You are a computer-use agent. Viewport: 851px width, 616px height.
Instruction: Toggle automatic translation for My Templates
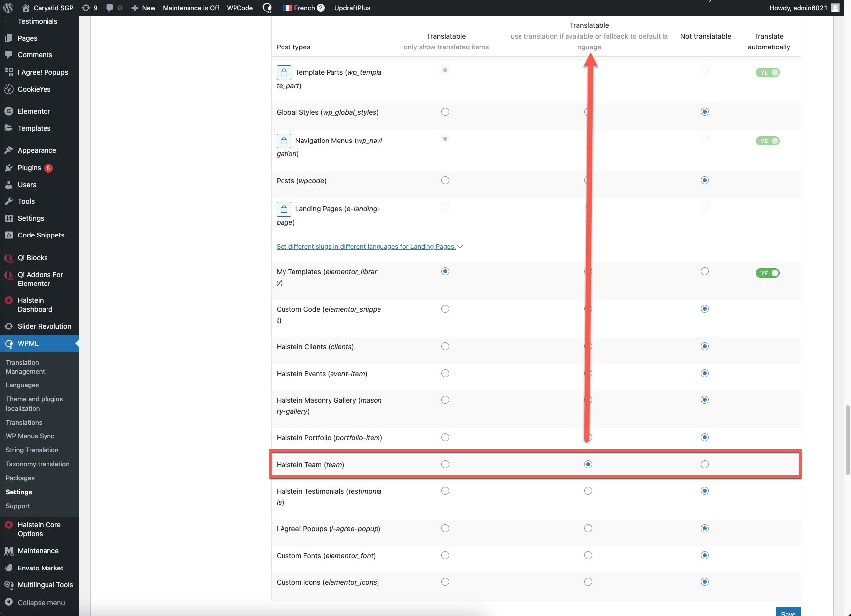(x=768, y=273)
